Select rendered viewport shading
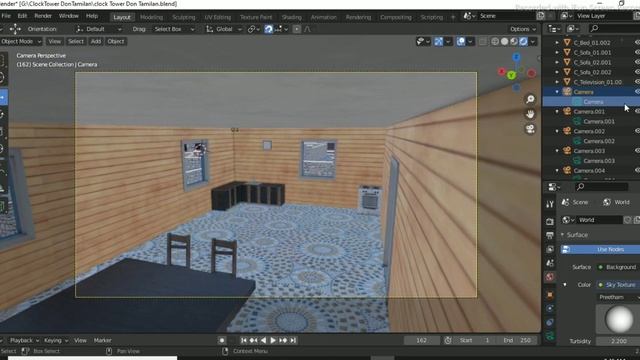The width and height of the screenshot is (640, 360). [523, 41]
